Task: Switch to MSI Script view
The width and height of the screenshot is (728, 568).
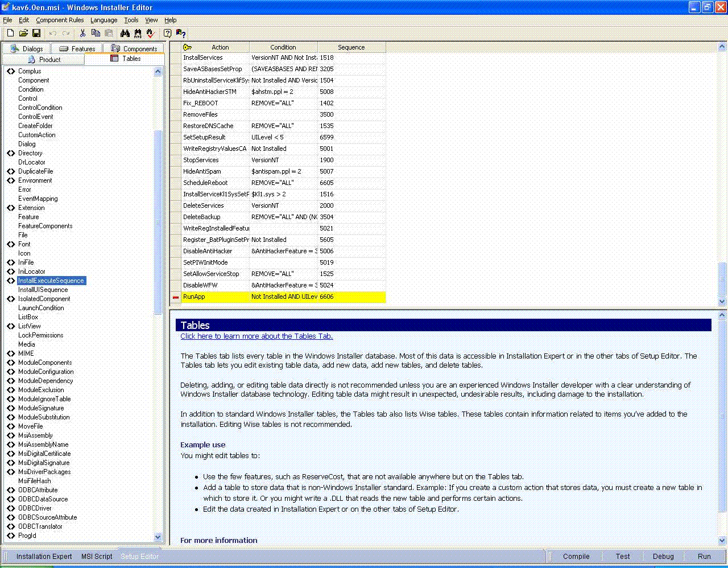Action: point(97,556)
